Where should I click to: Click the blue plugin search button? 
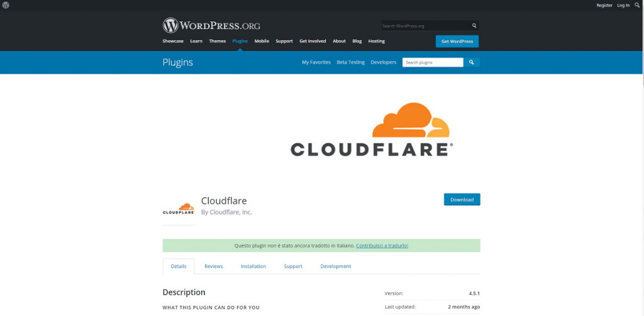[472, 62]
